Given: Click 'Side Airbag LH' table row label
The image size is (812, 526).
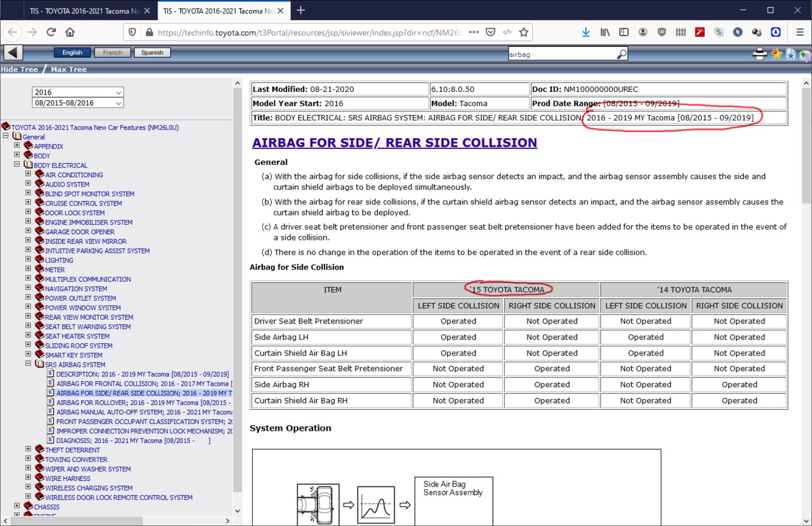Looking at the screenshot, I should (281, 337).
